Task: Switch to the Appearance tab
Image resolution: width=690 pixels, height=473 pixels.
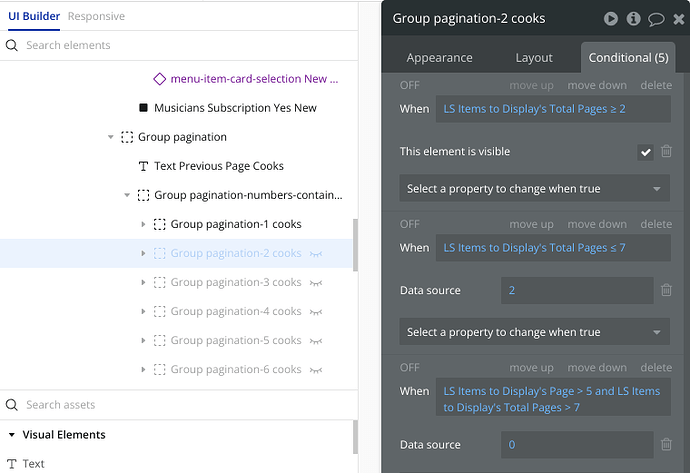Action: pyautogui.click(x=439, y=58)
